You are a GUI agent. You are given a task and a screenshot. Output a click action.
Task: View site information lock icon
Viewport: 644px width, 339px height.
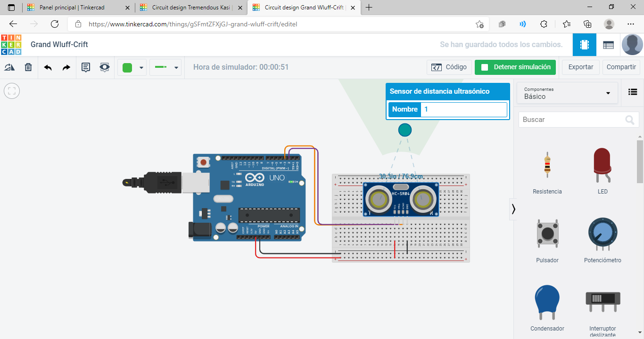coord(78,24)
